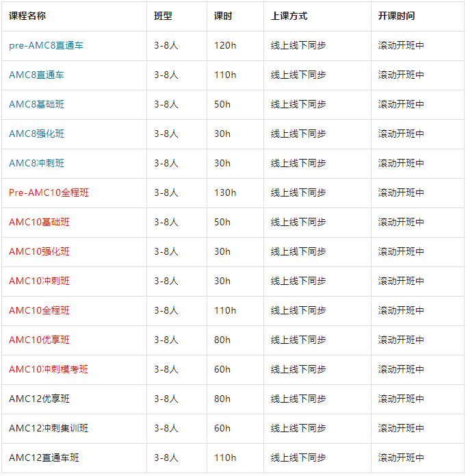Click 线上线下同步 in the AMC12优享班 row
468x476 pixels.
click(298, 399)
